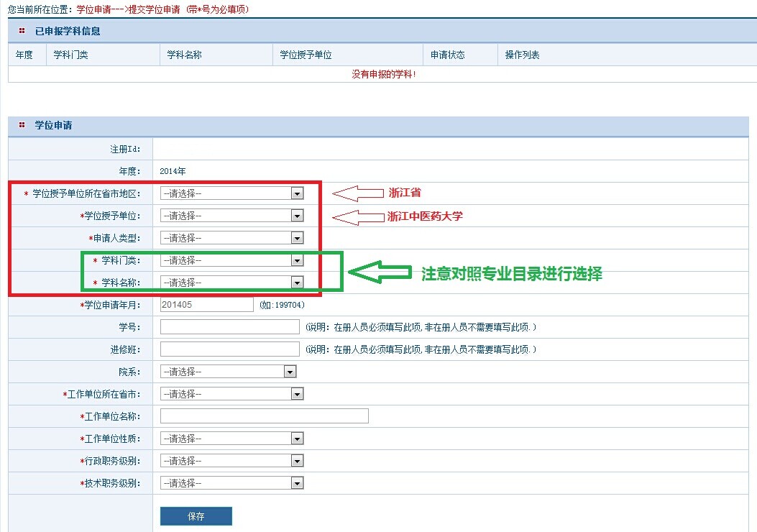
Task: Click the 申请状态 column header
Action: tap(447, 55)
